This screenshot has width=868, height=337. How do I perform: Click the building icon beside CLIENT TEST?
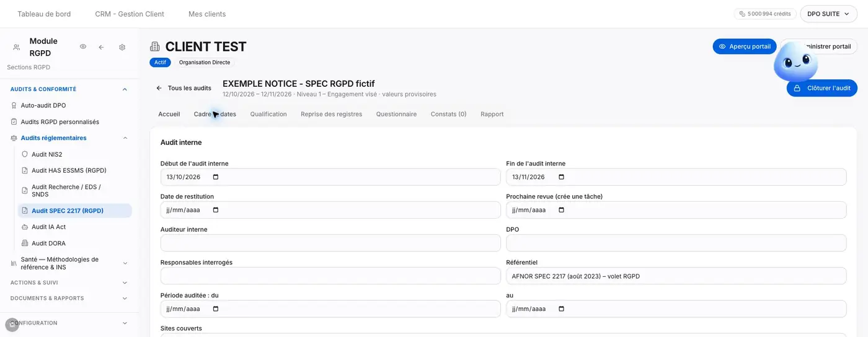click(155, 46)
